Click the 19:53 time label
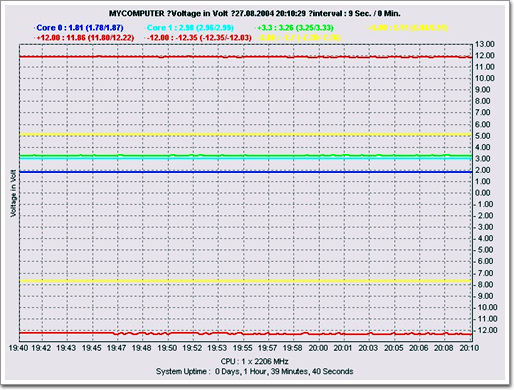Screen dimensions: 514x390 (217, 348)
